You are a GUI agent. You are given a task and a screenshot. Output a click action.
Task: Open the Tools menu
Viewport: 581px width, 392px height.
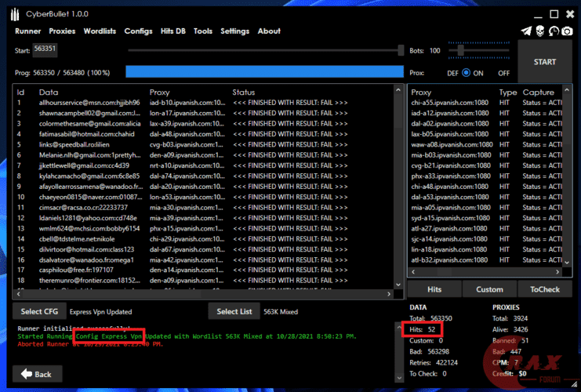pos(202,31)
